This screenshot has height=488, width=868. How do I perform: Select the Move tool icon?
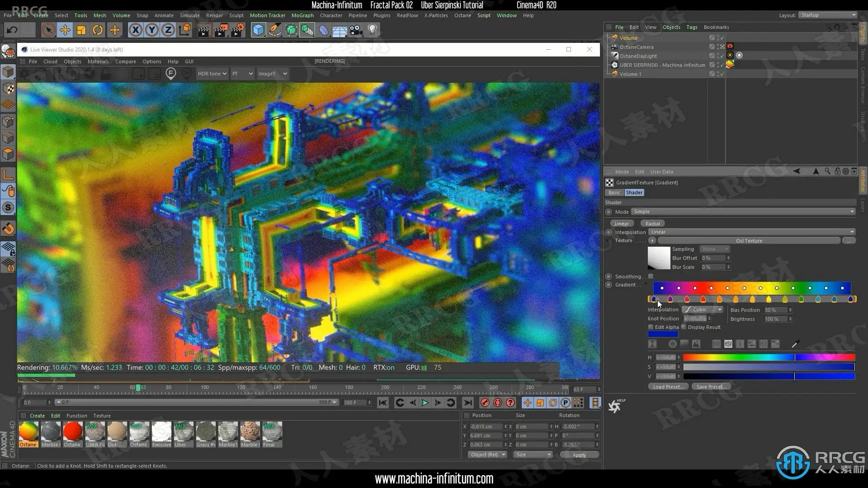tap(65, 30)
